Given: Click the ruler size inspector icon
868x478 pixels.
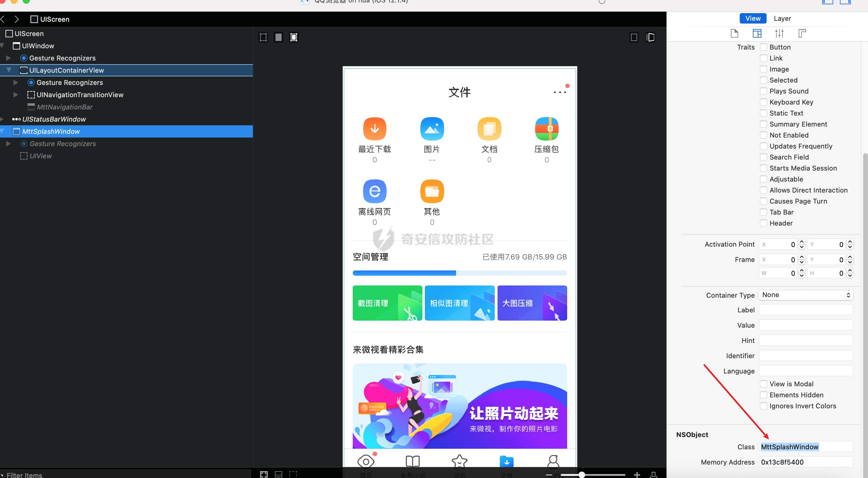Looking at the screenshot, I should (x=802, y=33).
